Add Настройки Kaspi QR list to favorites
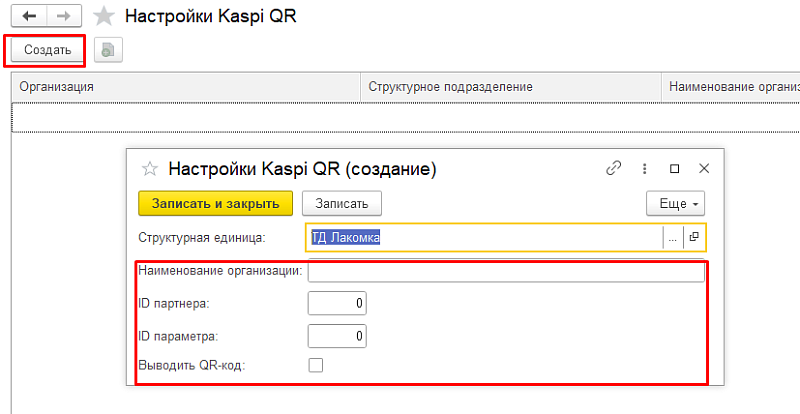Screen dimensions: 800x414 pyautogui.click(x=103, y=17)
